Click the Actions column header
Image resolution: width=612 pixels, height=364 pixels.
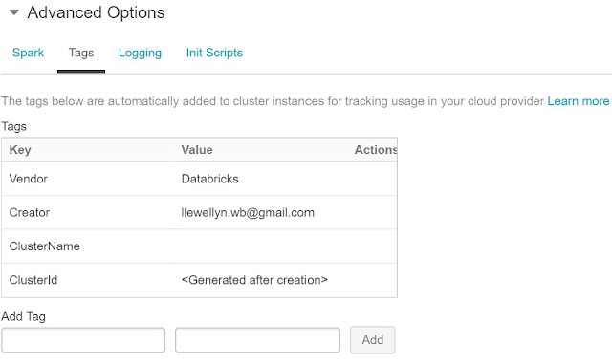coord(376,150)
